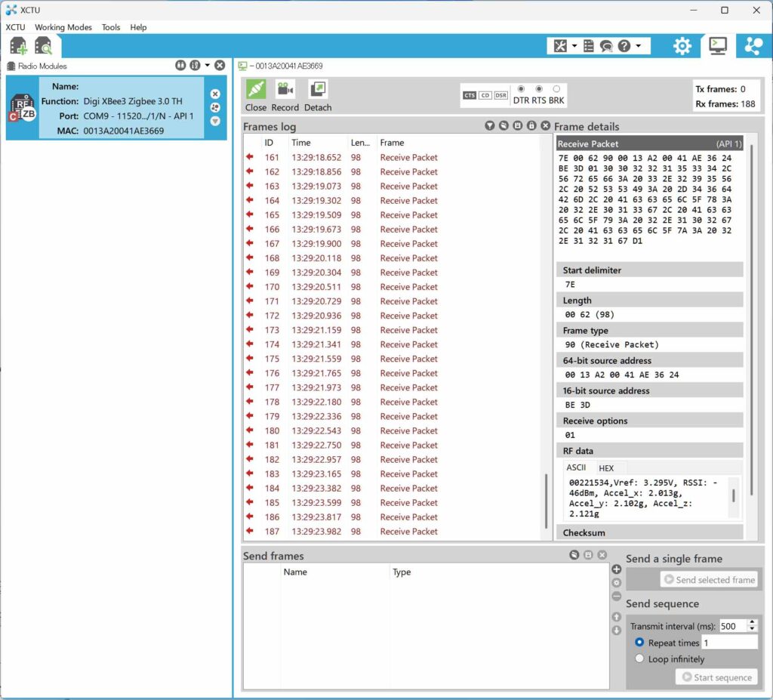Open the feedback chat bubble icon

pyautogui.click(x=606, y=46)
